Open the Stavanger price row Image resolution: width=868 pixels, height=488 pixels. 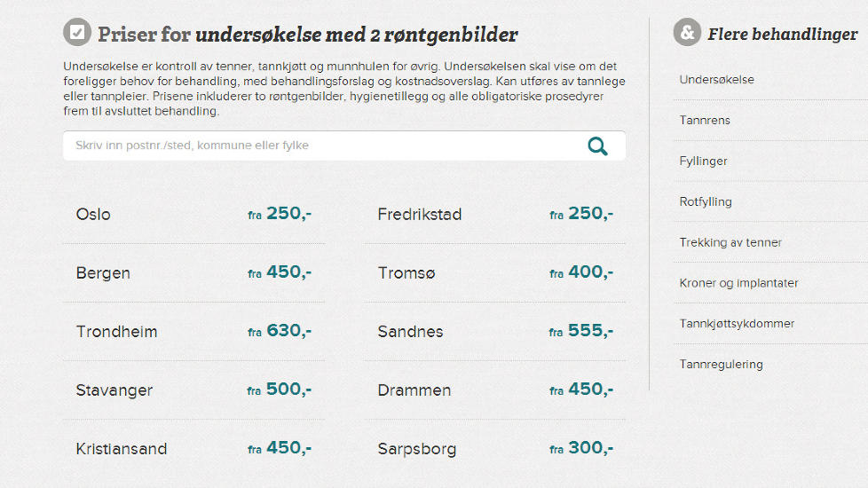pos(193,390)
